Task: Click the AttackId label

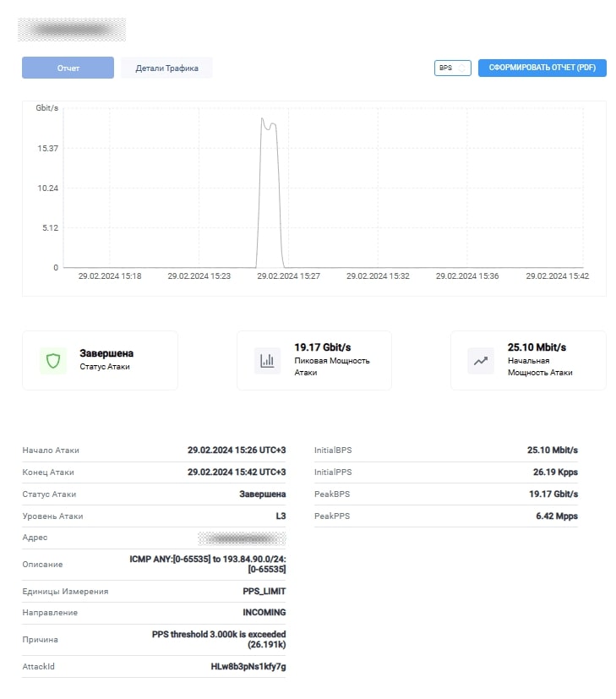Action: tap(38, 666)
